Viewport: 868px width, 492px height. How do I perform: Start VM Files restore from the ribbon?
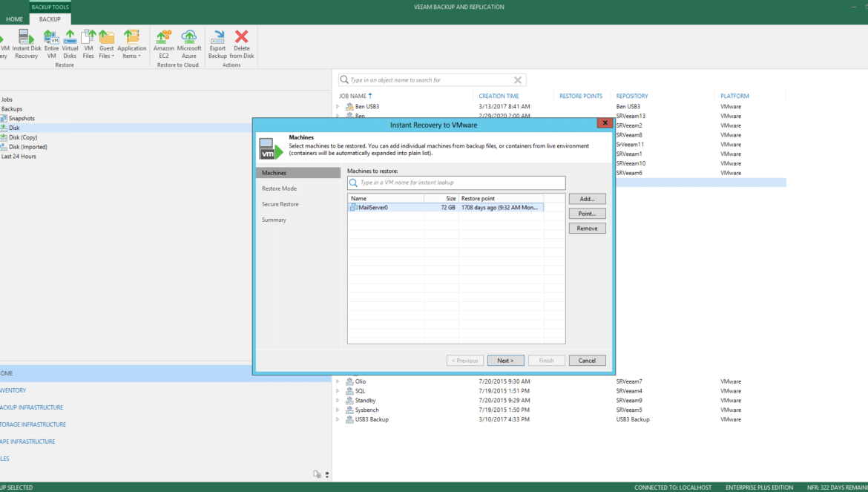[x=88, y=45]
